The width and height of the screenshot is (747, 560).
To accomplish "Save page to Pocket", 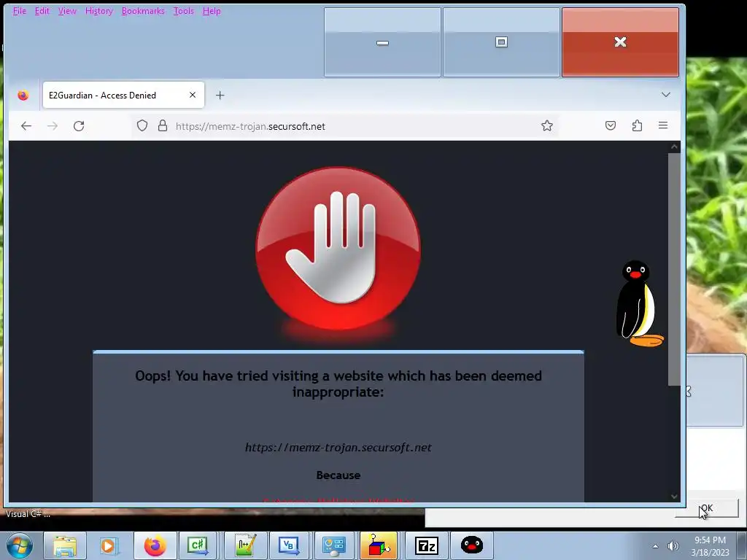I will click(x=611, y=125).
